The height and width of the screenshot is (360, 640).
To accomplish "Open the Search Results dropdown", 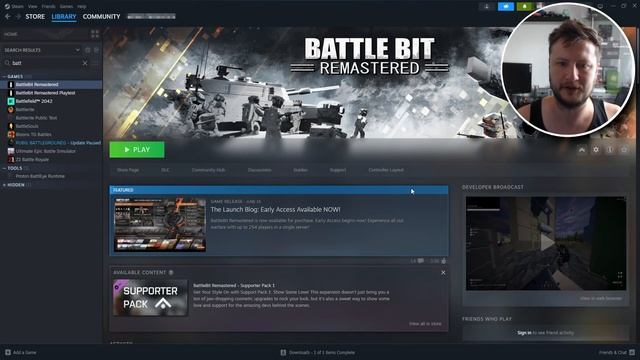I will (78, 50).
